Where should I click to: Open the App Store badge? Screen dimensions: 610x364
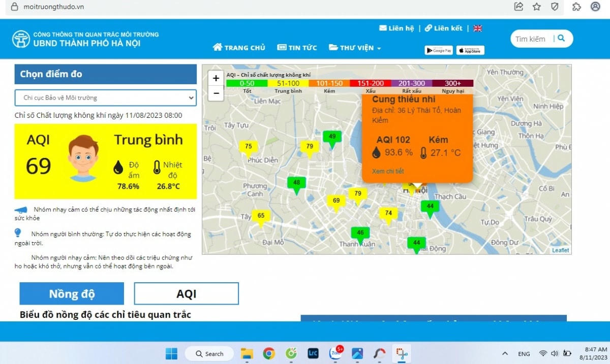click(470, 50)
